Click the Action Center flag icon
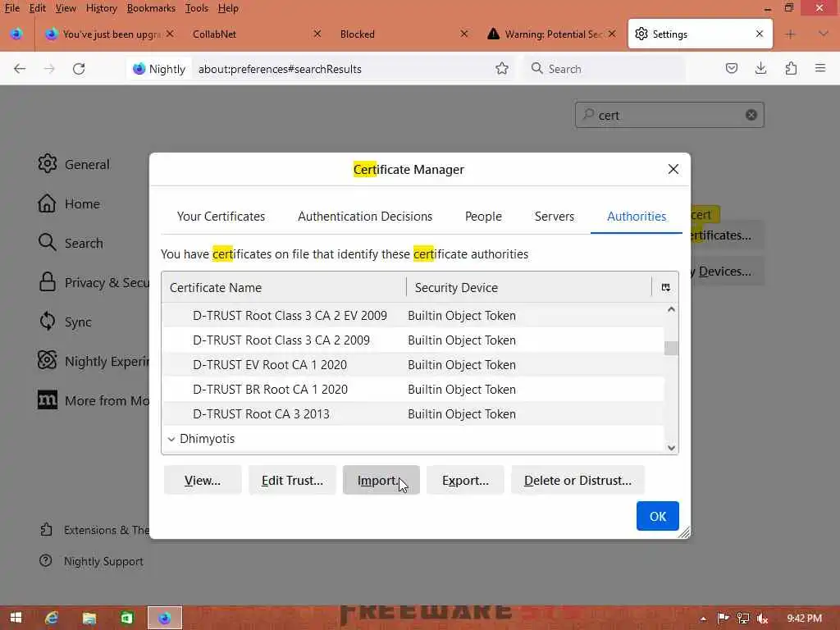This screenshot has height=630, width=840. coord(723,619)
